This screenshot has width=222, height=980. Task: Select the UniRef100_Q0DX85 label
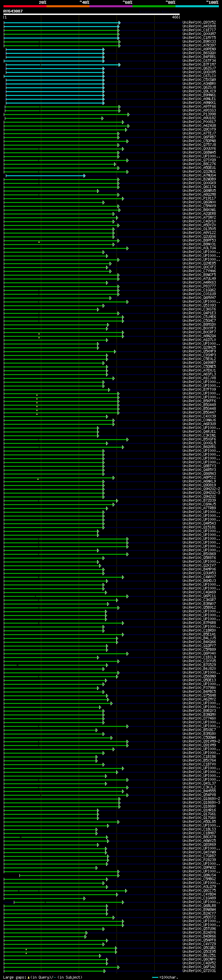click(x=199, y=72)
